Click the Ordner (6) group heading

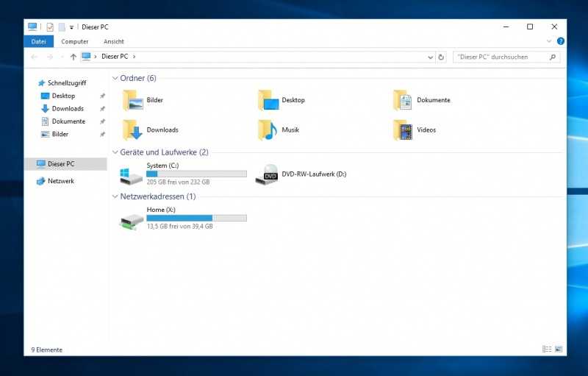pos(138,78)
